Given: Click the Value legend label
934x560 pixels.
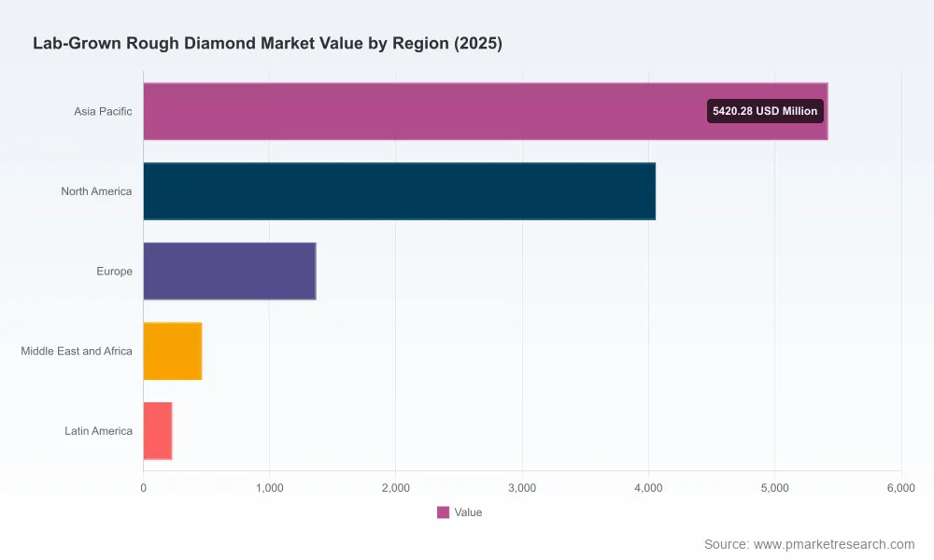Looking at the screenshot, I should [x=468, y=512].
